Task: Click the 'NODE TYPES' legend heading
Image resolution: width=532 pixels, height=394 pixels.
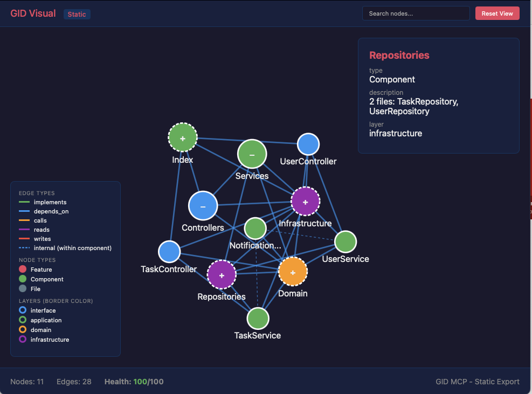Action: pos(37,260)
